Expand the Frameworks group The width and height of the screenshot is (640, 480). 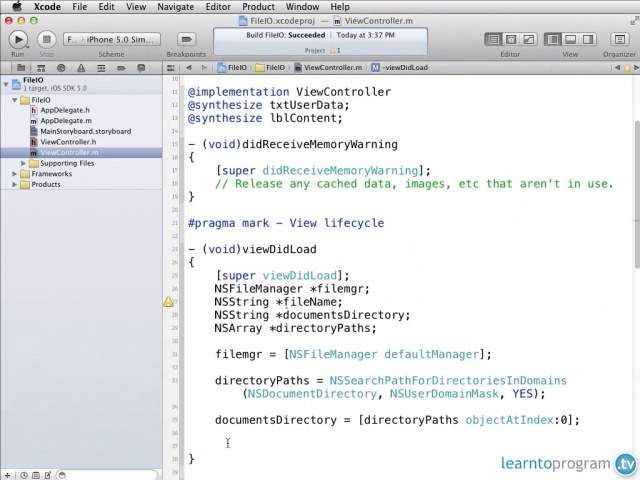(15, 174)
